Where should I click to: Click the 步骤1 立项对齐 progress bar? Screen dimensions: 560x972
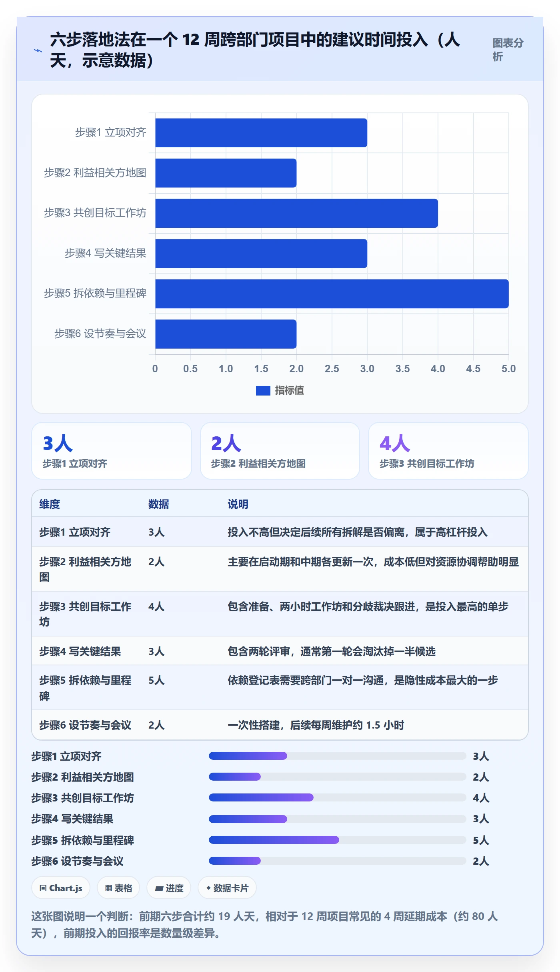(x=338, y=756)
